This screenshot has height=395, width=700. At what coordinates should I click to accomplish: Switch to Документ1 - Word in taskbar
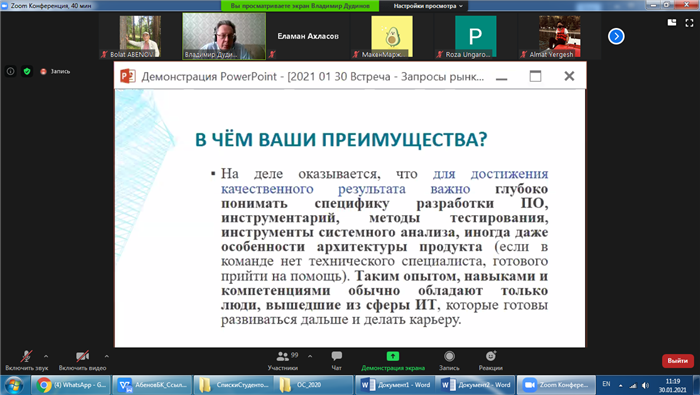click(396, 385)
